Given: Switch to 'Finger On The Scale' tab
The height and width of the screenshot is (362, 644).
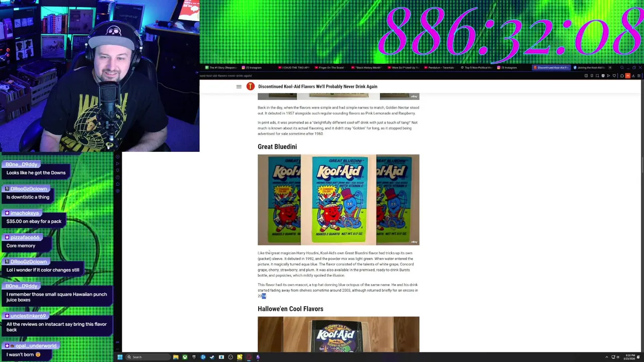Looking at the screenshot, I should point(330,68).
